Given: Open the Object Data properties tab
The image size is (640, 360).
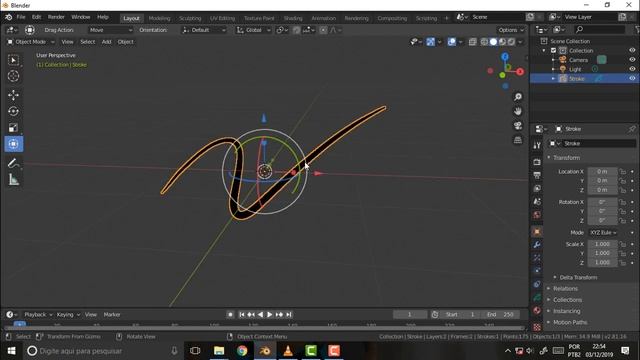Looking at the screenshot, I should click(537, 298).
